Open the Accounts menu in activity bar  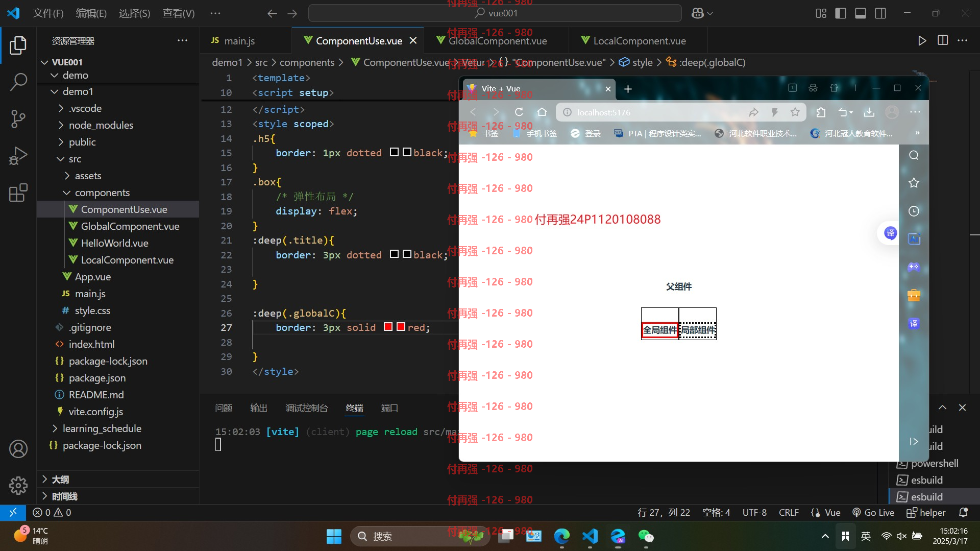[18, 449]
